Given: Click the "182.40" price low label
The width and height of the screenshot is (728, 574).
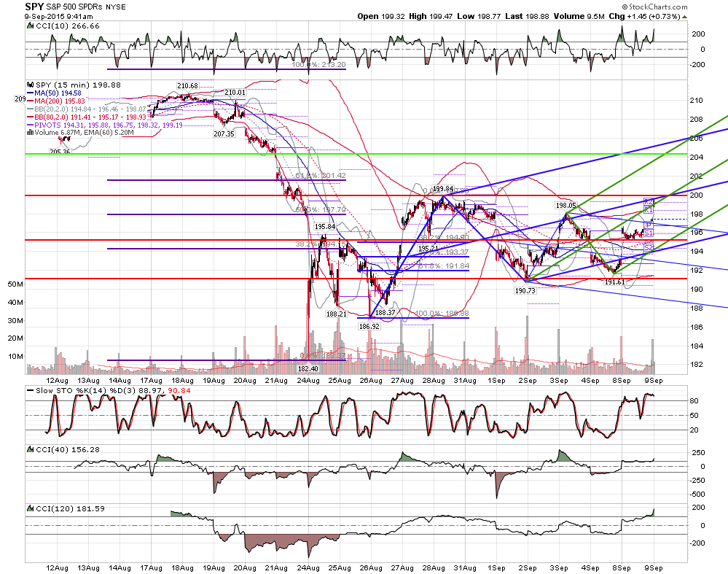Looking at the screenshot, I should coord(308,368).
